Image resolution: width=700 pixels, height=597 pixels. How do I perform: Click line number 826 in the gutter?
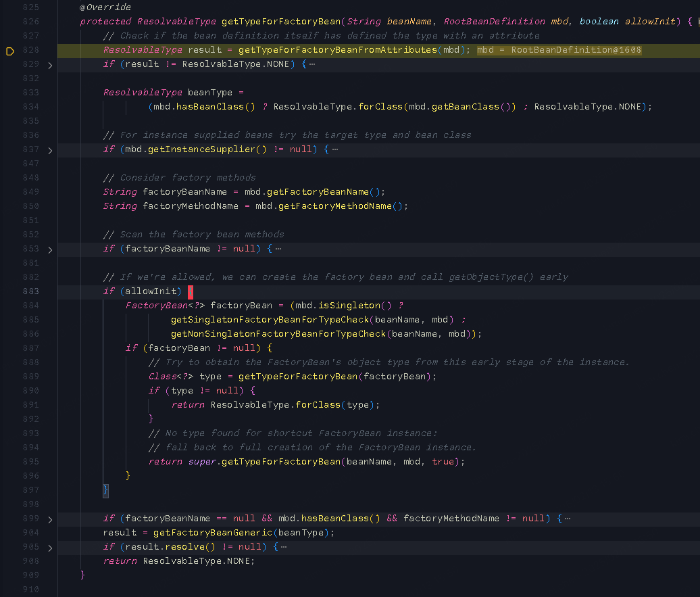(x=31, y=22)
